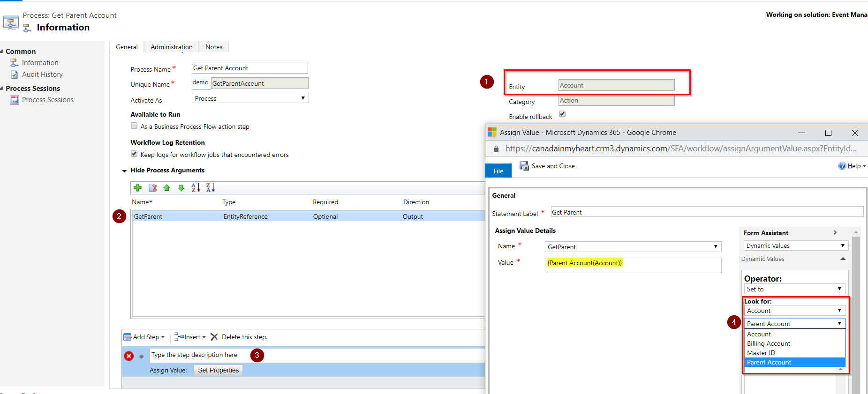The image size is (868, 394).
Task: Toggle the Enable rollback checkbox
Action: (562, 114)
